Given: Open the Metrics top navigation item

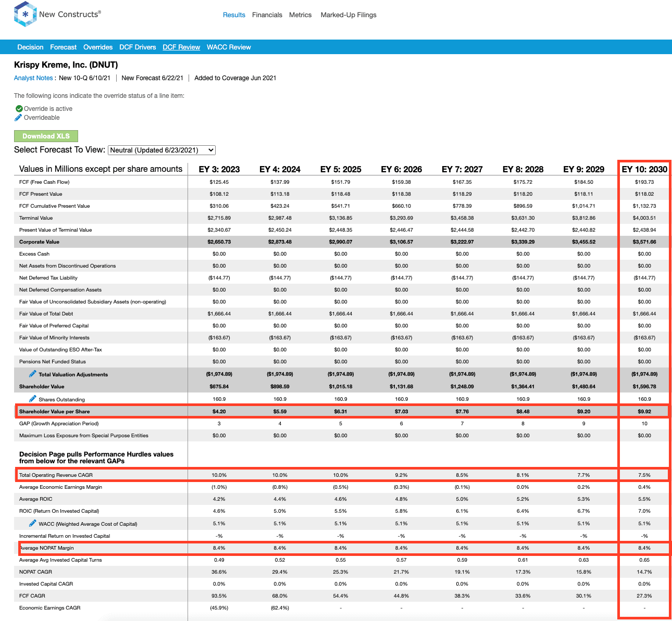Looking at the screenshot, I should (x=301, y=15).
